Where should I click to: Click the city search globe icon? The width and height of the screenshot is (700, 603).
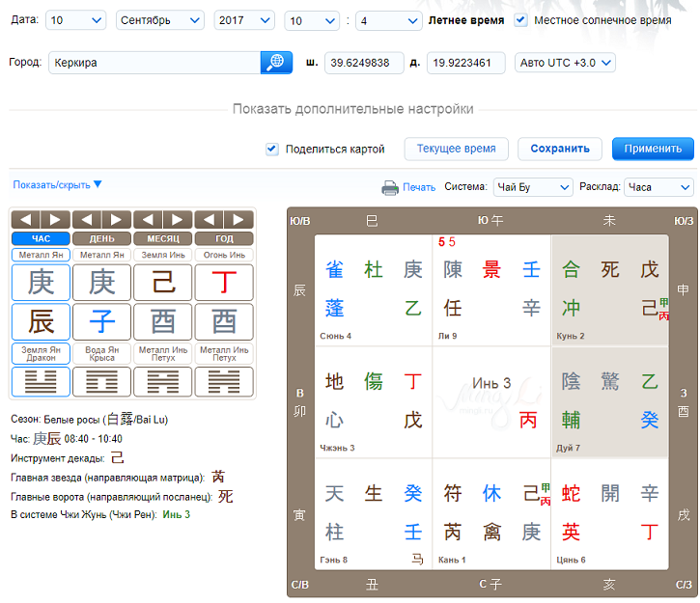(276, 63)
